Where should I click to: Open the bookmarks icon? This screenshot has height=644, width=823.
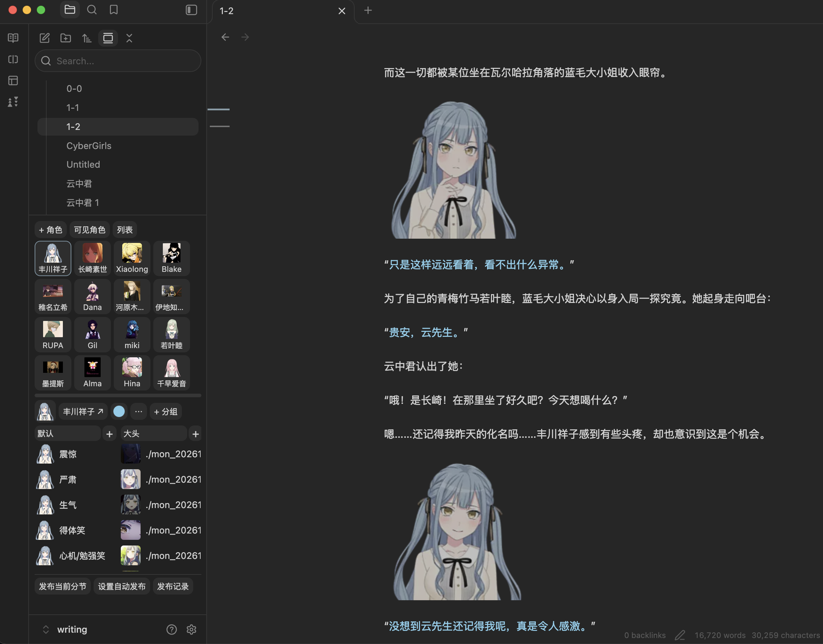[x=113, y=10]
